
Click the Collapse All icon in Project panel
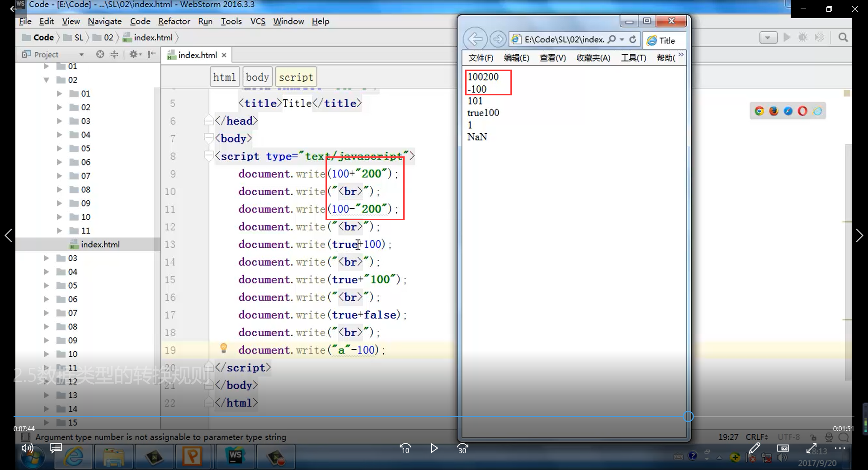coord(114,54)
